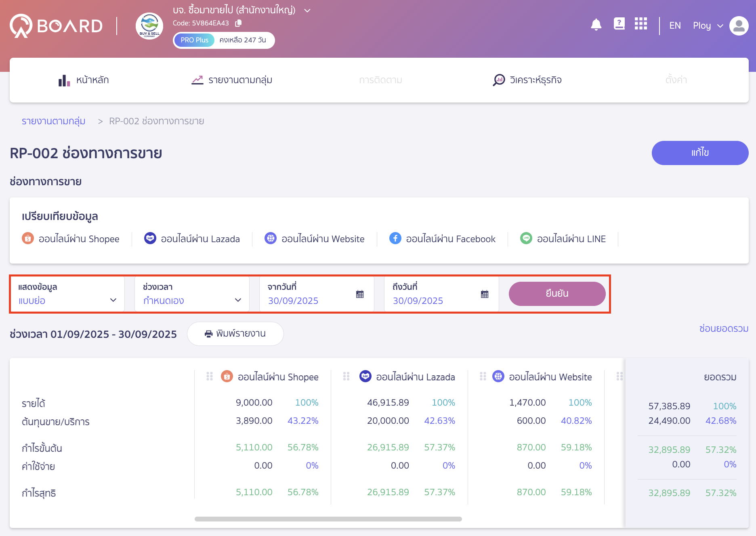The width and height of the screenshot is (756, 536).
Task: Open the apps grid menu icon
Action: tap(641, 24)
